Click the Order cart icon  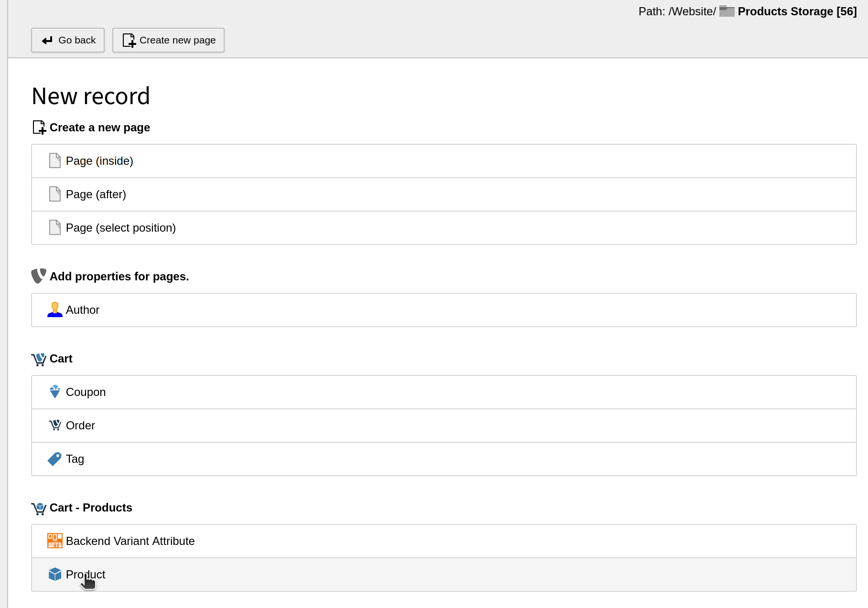(55, 425)
